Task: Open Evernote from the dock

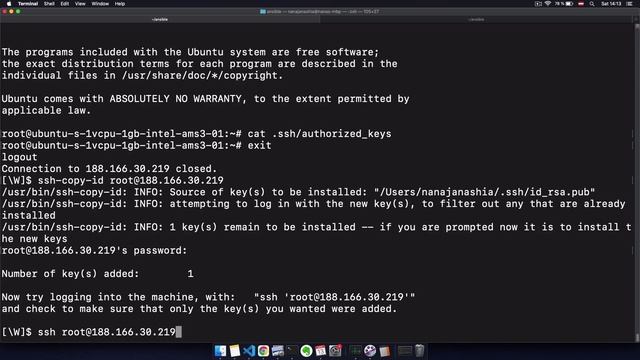Action: [x=306, y=351]
